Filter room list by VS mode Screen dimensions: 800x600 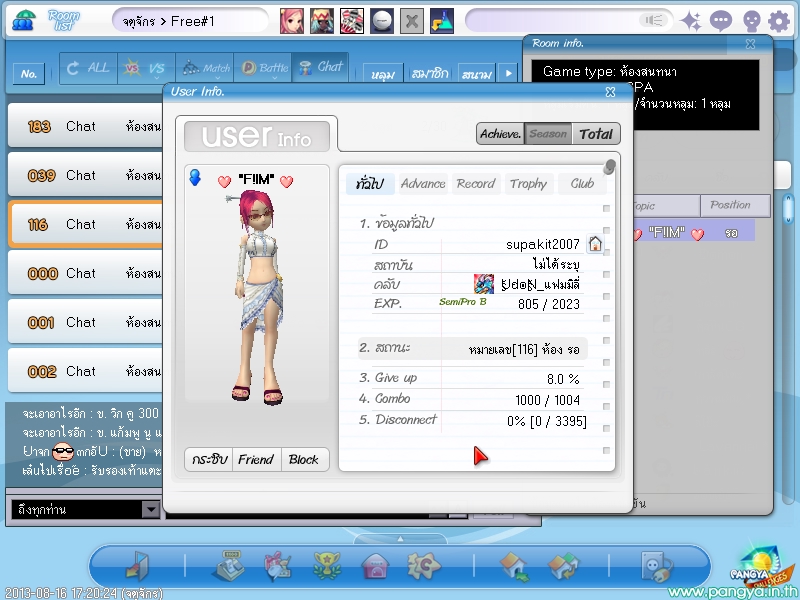point(146,68)
